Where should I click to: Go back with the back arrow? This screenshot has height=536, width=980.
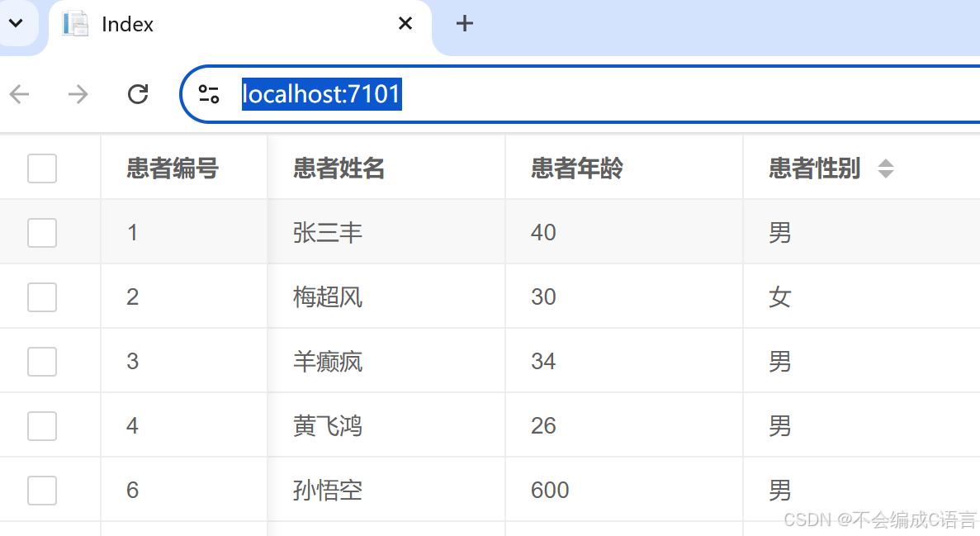20,94
